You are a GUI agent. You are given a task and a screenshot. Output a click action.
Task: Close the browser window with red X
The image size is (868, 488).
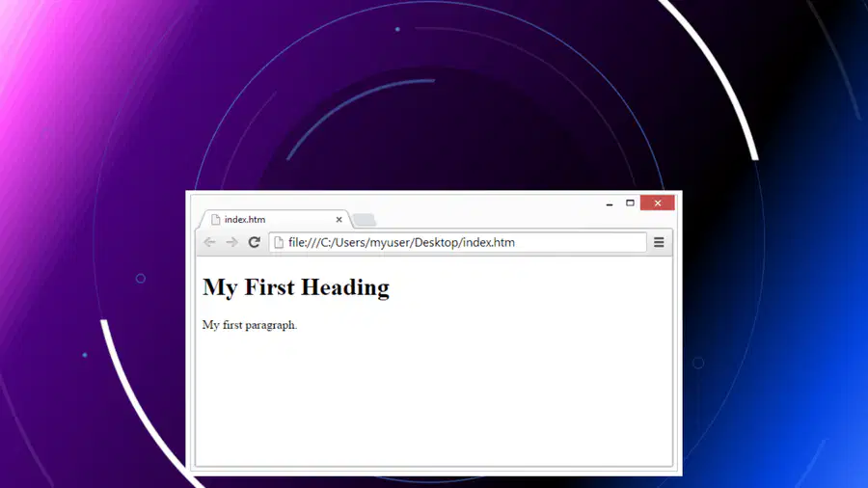pyautogui.click(x=658, y=203)
